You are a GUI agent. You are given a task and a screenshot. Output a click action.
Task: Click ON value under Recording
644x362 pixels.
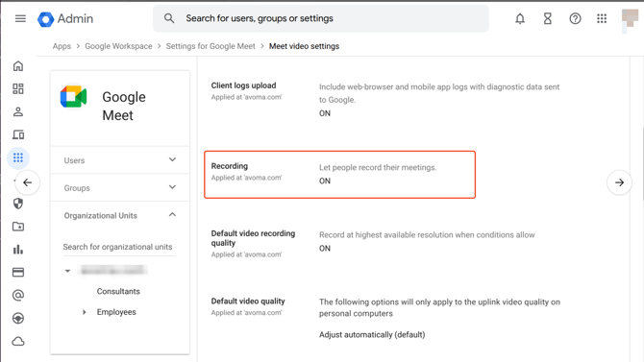(325, 181)
